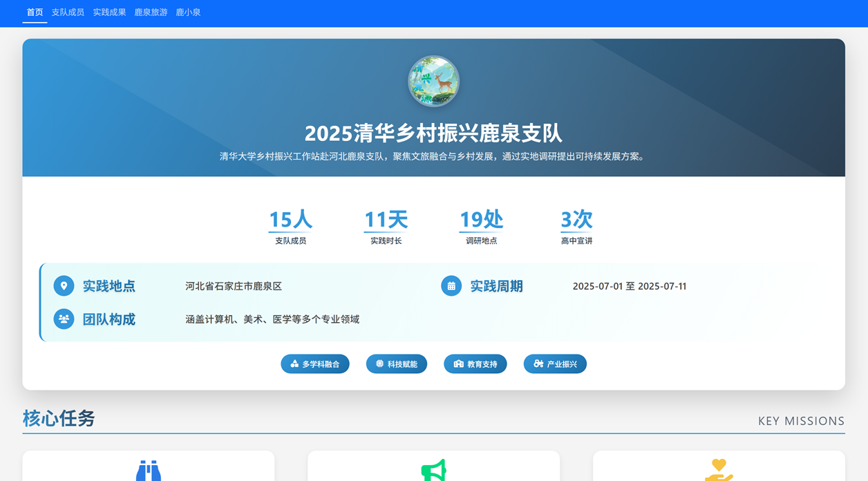The width and height of the screenshot is (868, 481).
Task: Click the school icon in 教育支持
Action: click(x=458, y=364)
